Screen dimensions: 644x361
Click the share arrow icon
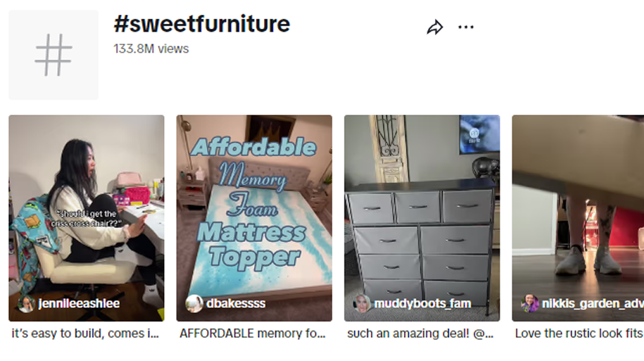pyautogui.click(x=434, y=27)
